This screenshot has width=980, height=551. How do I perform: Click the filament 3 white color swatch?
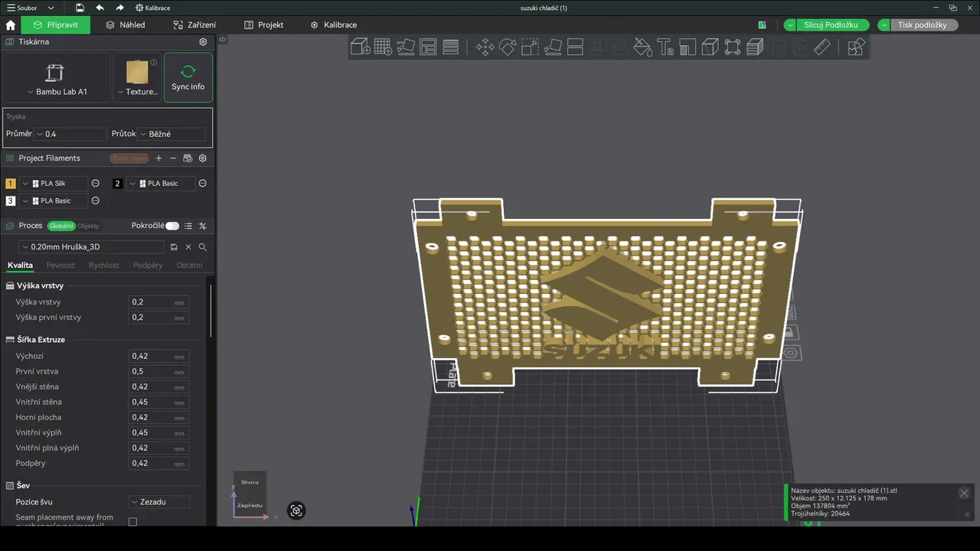click(11, 201)
